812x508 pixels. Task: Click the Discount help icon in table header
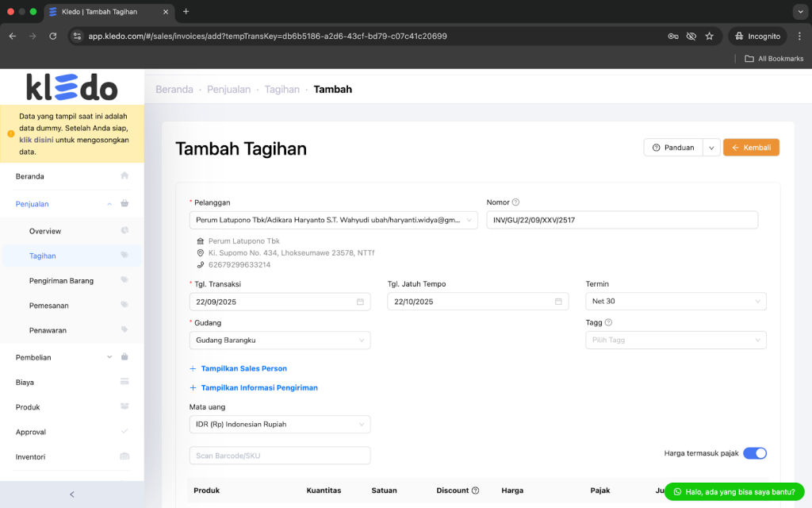(475, 491)
